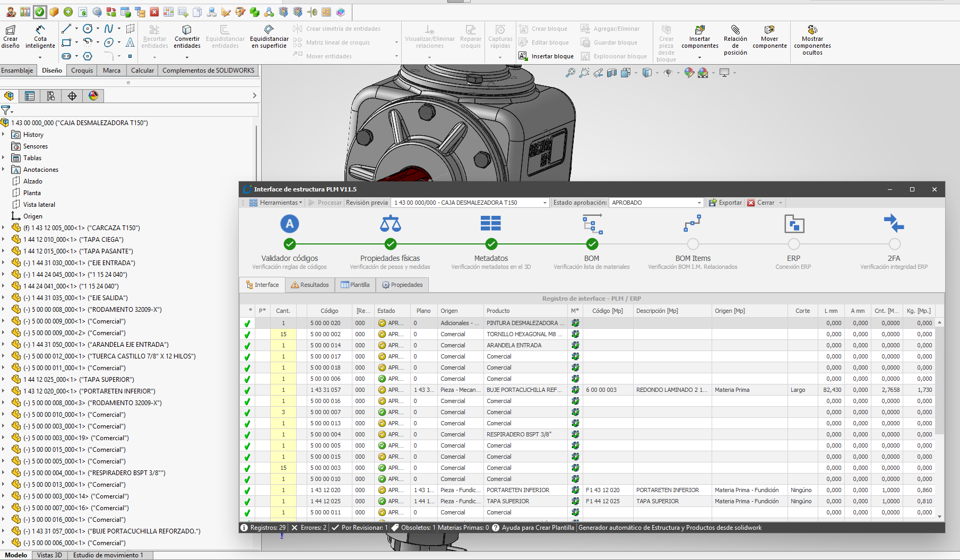960x560 pixels.
Task: Open the DimXpertManager crosshair tab
Action: coord(72,96)
